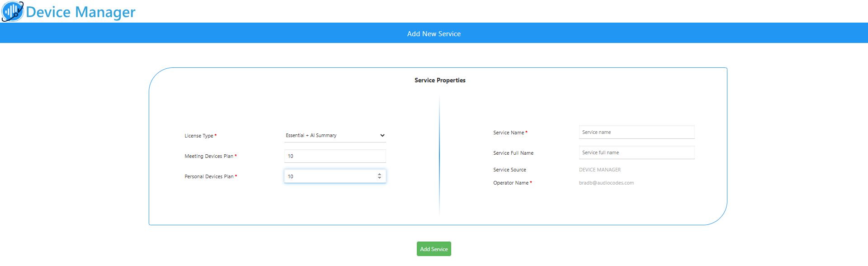Click the DEVICE MANAGER service source value
This screenshot has width=868, height=266.
click(600, 170)
